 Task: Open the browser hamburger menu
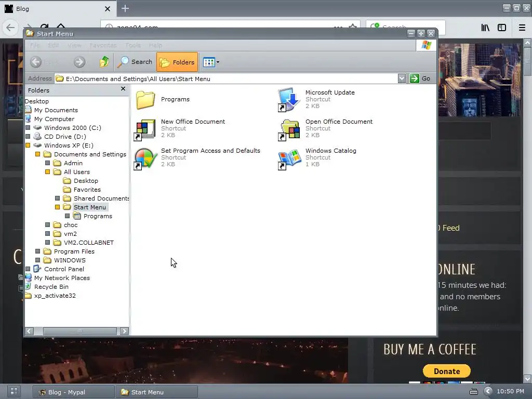click(522, 28)
